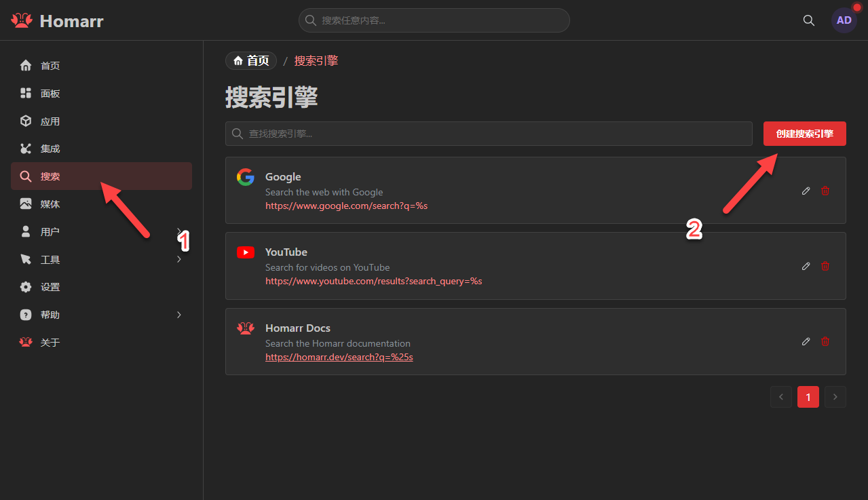
Task: Click the 首页 breadcrumb button
Action: click(251, 61)
